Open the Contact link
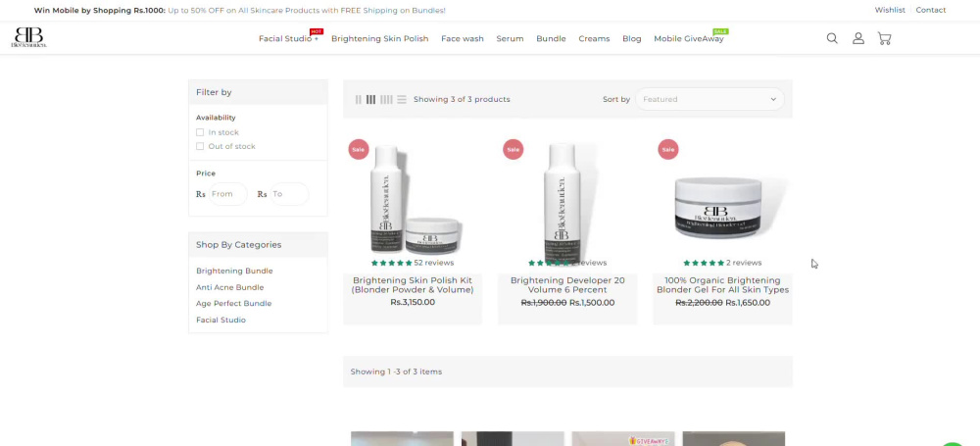This screenshot has height=446, width=980. point(931,10)
